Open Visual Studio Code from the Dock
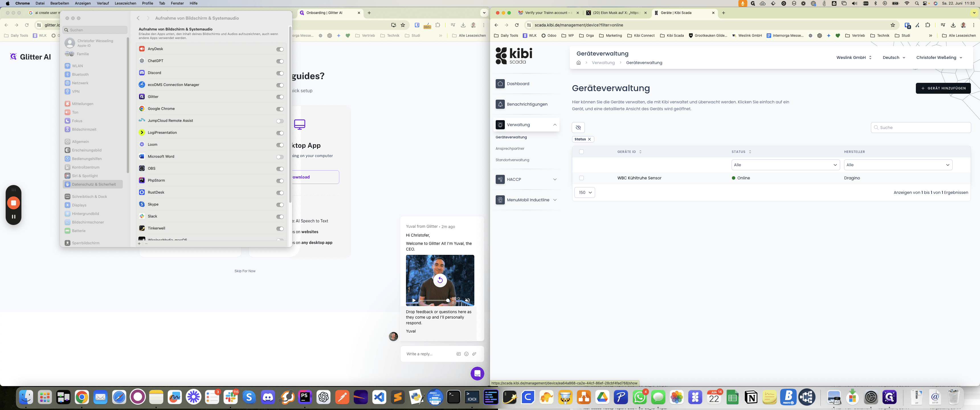The height and width of the screenshot is (410, 980). [x=379, y=397]
